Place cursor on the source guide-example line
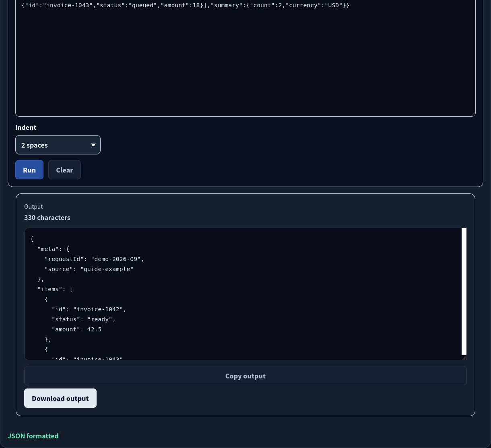The width and height of the screenshot is (491, 448). point(89,269)
